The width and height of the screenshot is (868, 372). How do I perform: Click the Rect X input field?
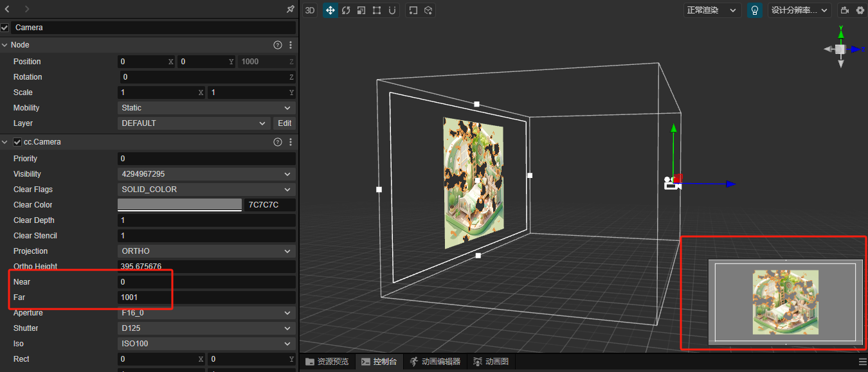161,359
